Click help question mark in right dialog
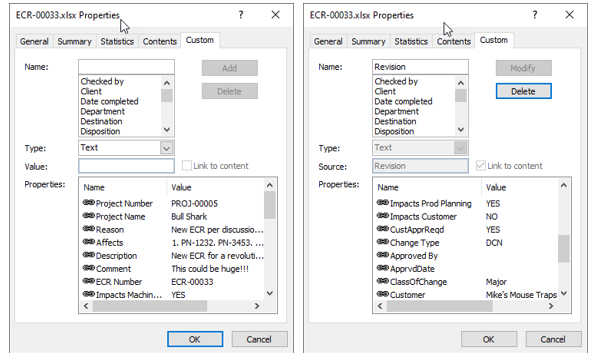Image resolution: width=593 pixels, height=363 pixels. (535, 15)
